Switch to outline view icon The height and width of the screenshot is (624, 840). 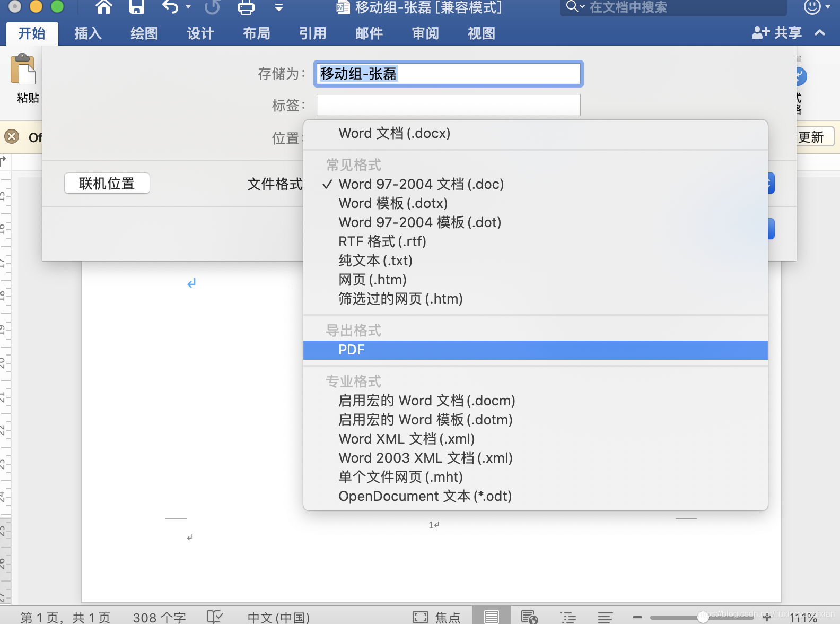568,617
